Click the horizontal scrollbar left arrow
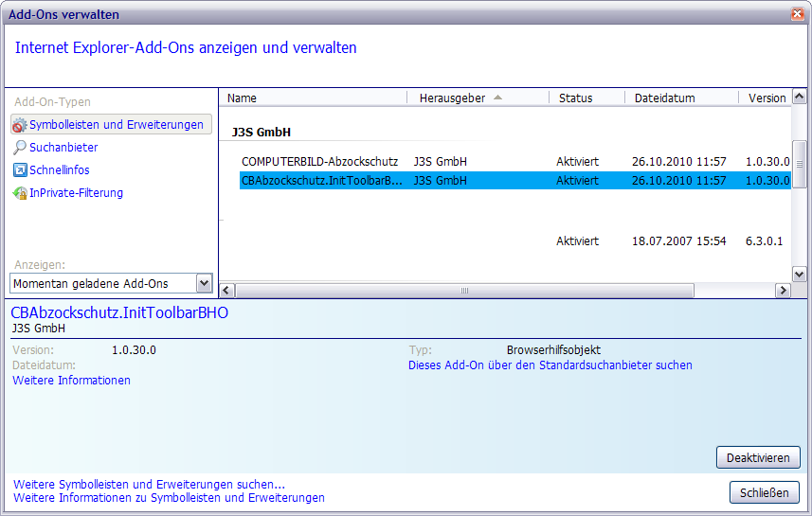 coord(226,291)
